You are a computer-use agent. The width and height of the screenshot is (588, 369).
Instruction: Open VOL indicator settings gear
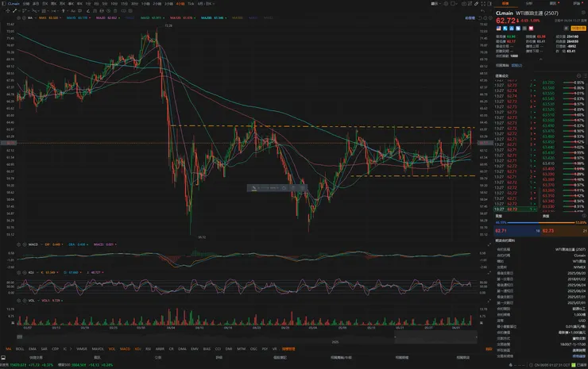point(19,301)
